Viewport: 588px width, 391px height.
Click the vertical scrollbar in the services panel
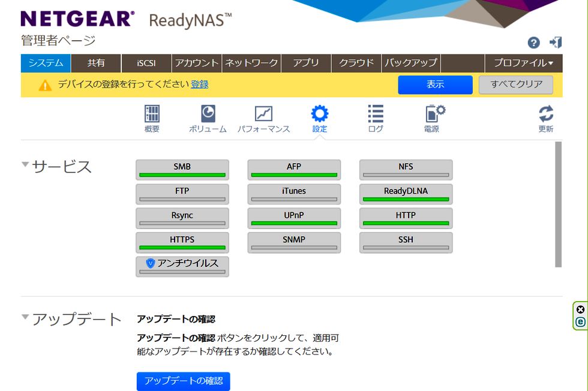558,204
